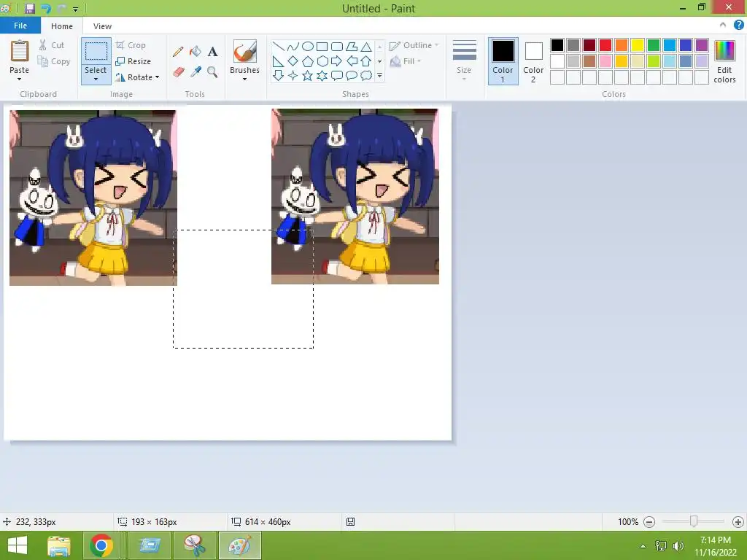Choose the Hexagon shape
The image size is (747, 560).
[x=322, y=61]
